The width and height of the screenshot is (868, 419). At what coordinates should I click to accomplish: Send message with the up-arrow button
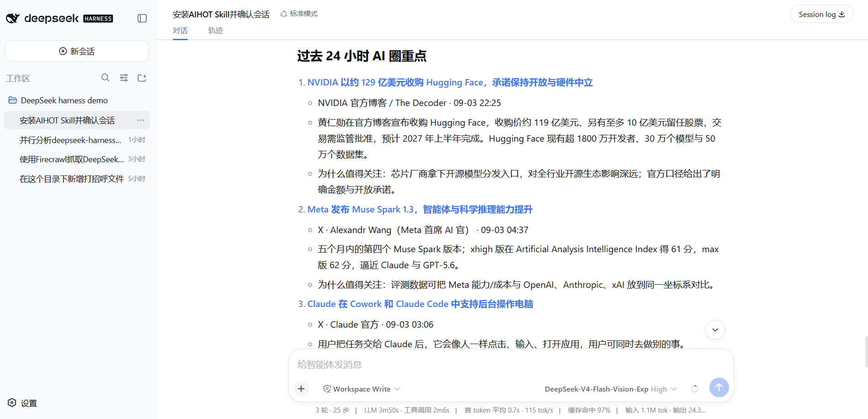click(x=719, y=387)
